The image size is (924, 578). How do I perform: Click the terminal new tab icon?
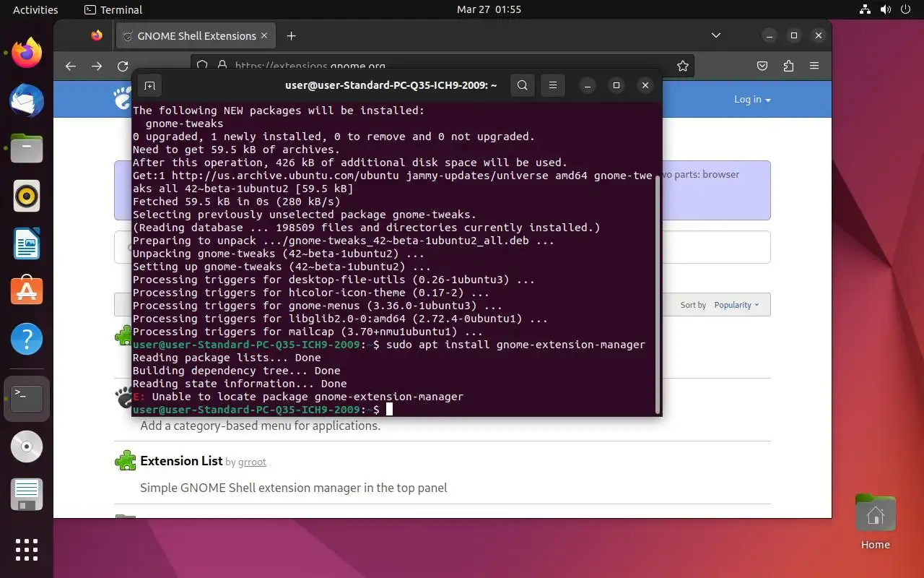coord(149,85)
